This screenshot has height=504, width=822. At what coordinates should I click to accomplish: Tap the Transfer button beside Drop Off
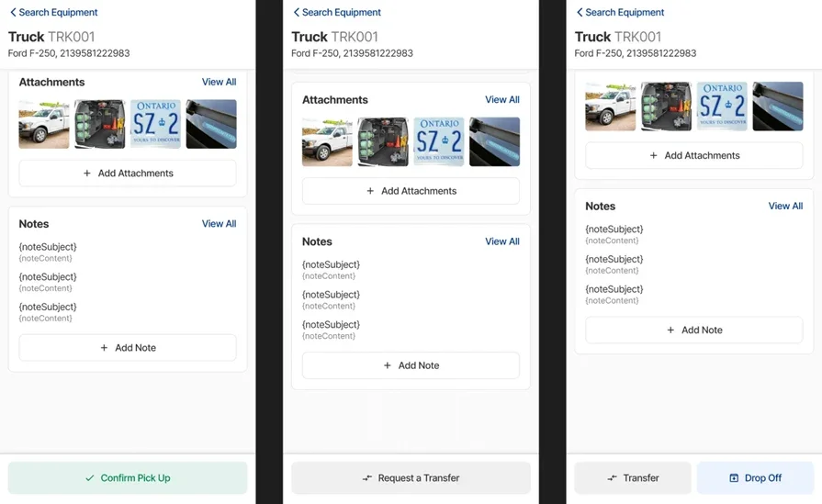(633, 478)
